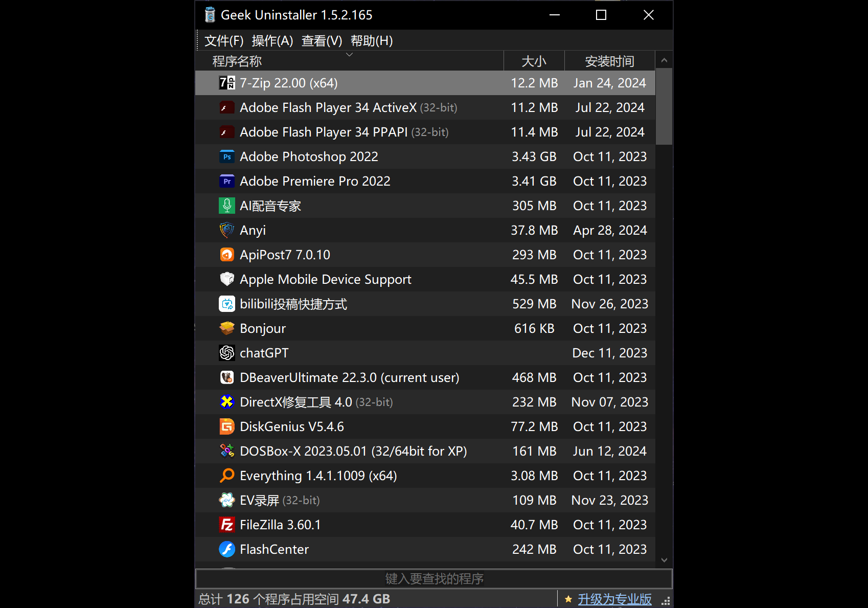Select the Adobe Photoshop 2022 entry name
This screenshot has width=868, height=608.
pos(309,156)
